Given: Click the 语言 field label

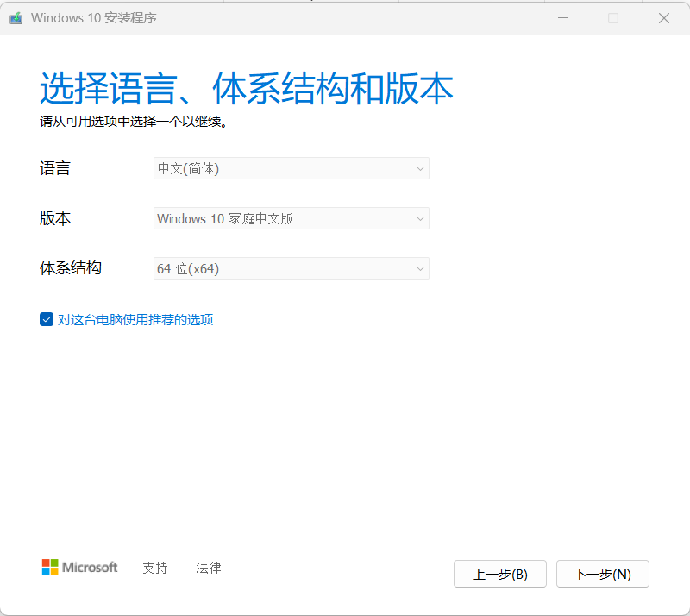Looking at the screenshot, I should pyautogui.click(x=55, y=168).
